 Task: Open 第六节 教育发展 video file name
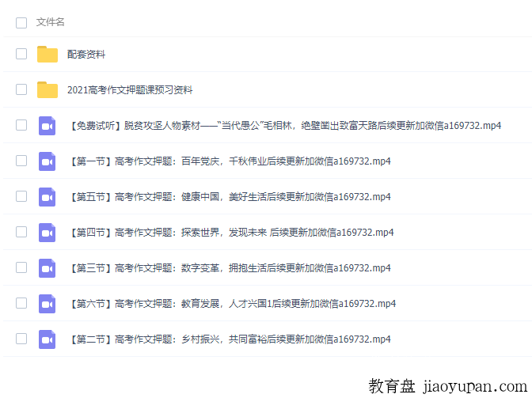pos(231,304)
